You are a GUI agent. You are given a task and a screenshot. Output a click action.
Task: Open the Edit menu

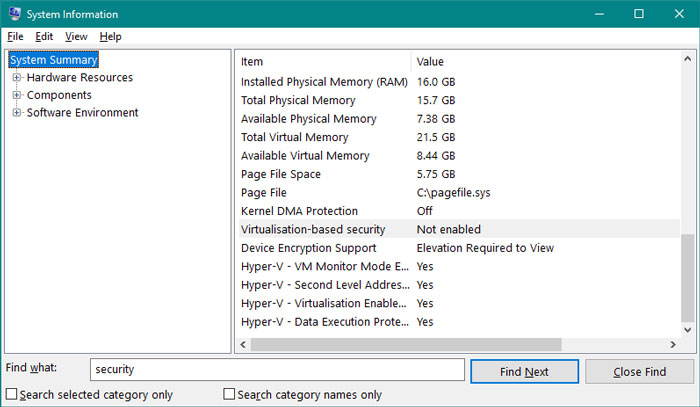[44, 37]
